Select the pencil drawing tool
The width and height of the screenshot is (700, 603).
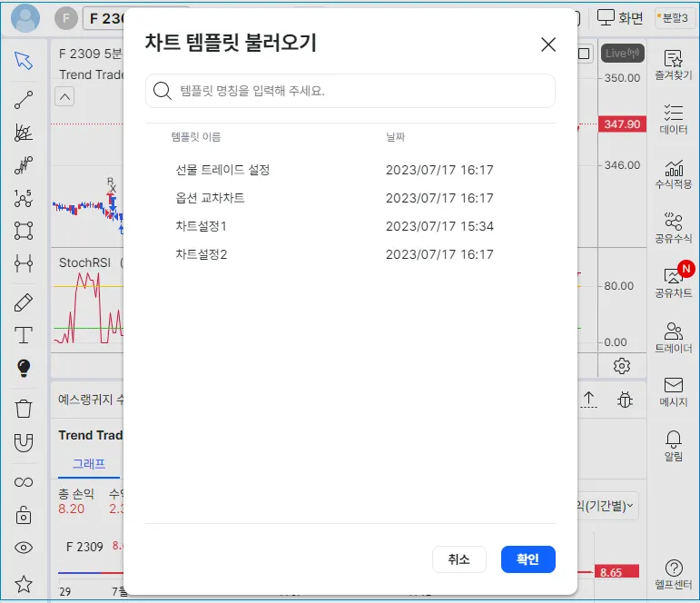point(24,302)
